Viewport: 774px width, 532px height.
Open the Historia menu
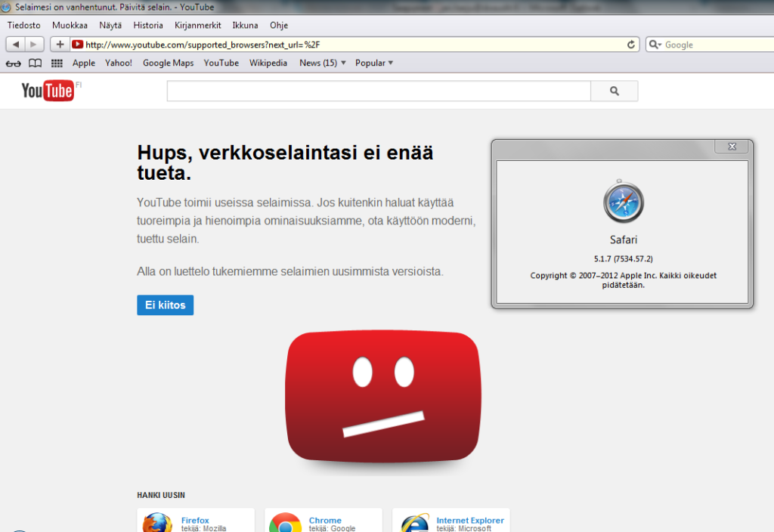pos(148,25)
